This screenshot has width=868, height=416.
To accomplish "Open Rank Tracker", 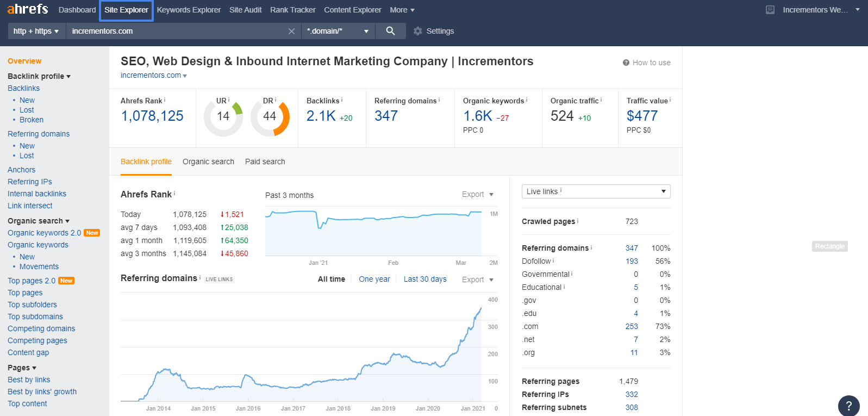I will 292,10.
